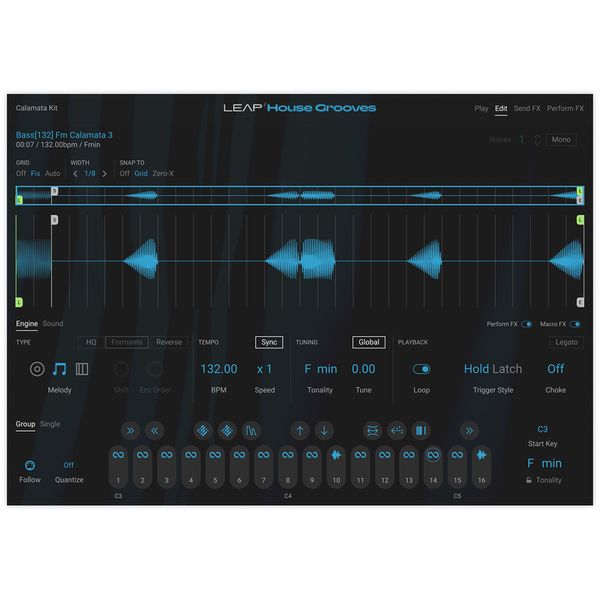Click the up arrow transpose icon
600x600 pixels.
(x=300, y=431)
